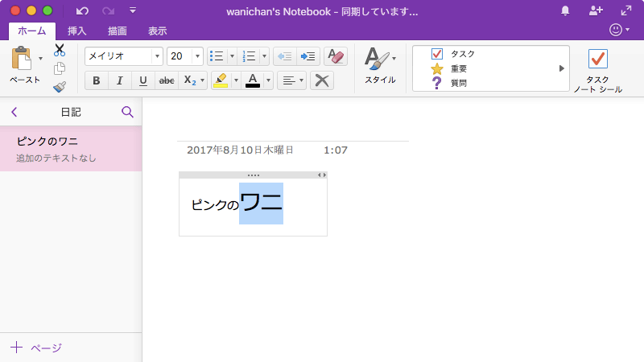
Task: Switch to the 挿入 tab
Action: [x=76, y=31]
